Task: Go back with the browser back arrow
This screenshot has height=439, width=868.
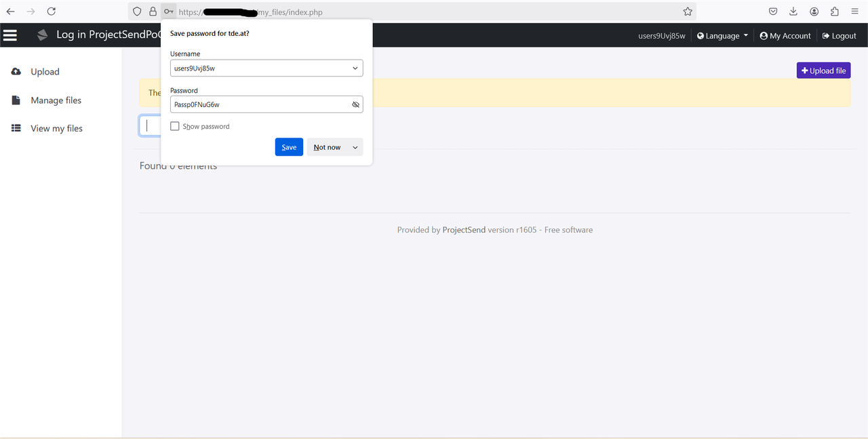Action: click(10, 12)
